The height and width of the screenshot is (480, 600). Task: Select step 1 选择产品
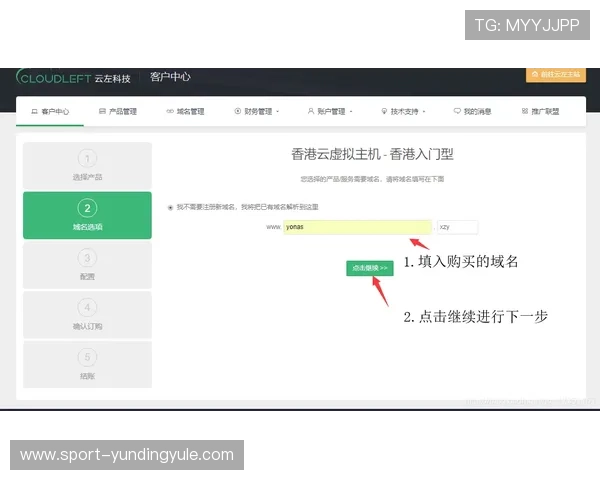coord(87,165)
